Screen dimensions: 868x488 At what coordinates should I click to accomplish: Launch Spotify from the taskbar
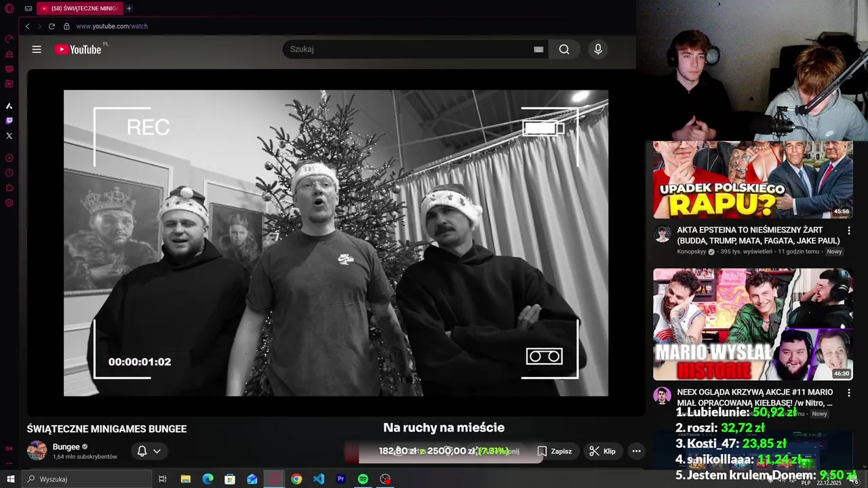(x=363, y=479)
